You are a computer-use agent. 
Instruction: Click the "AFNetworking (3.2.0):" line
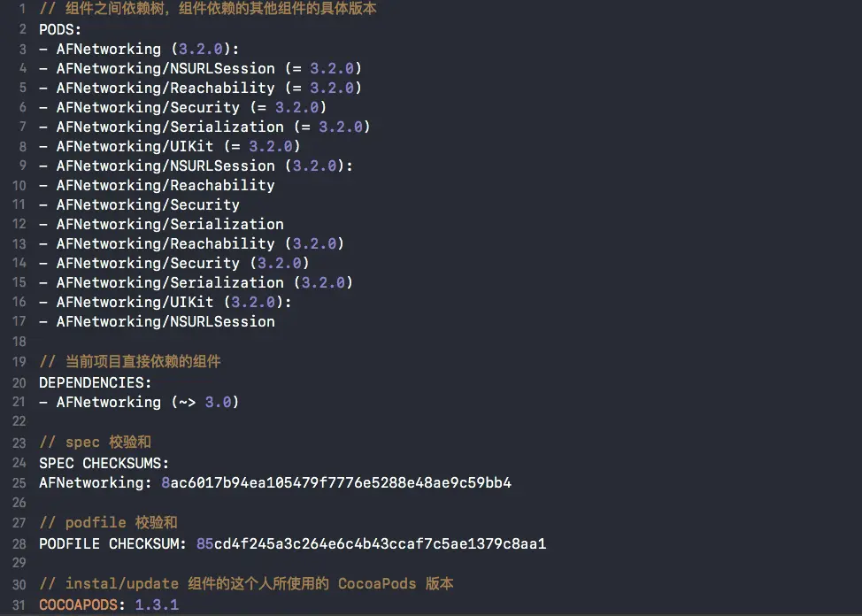point(139,49)
